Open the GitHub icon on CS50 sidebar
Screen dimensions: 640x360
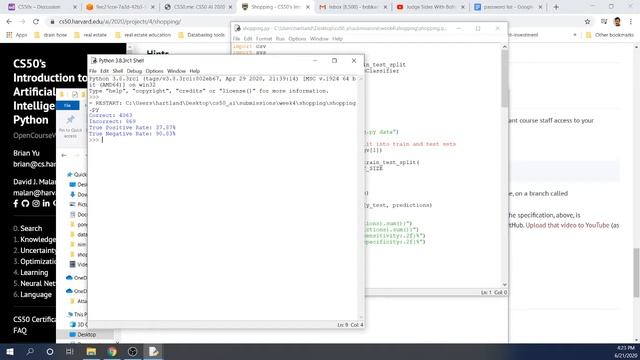coord(25,203)
